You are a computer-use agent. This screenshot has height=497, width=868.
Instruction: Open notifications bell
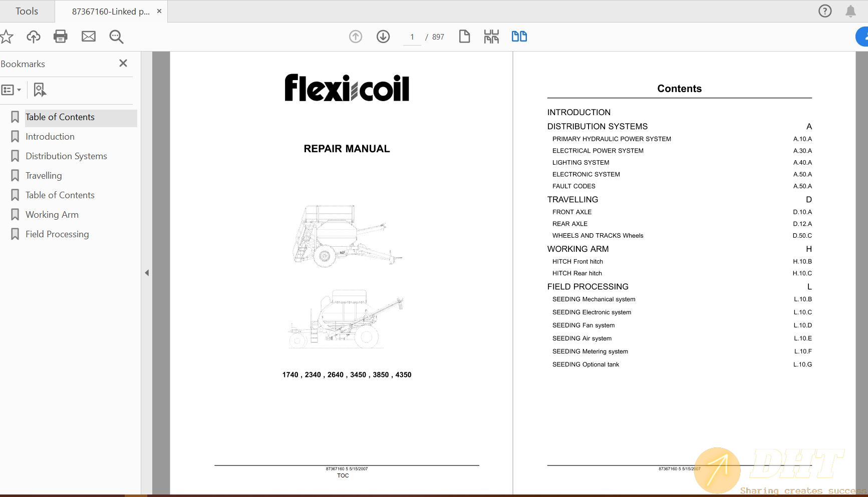[x=851, y=11]
